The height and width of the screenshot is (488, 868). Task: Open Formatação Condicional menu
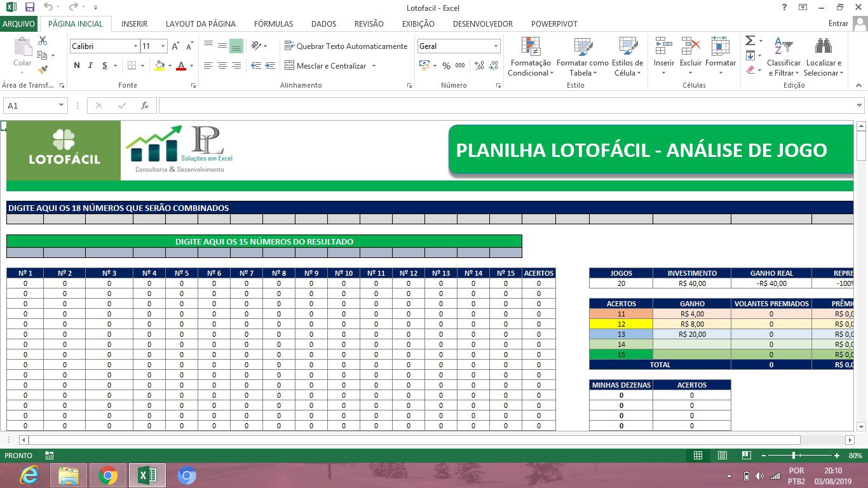[531, 56]
